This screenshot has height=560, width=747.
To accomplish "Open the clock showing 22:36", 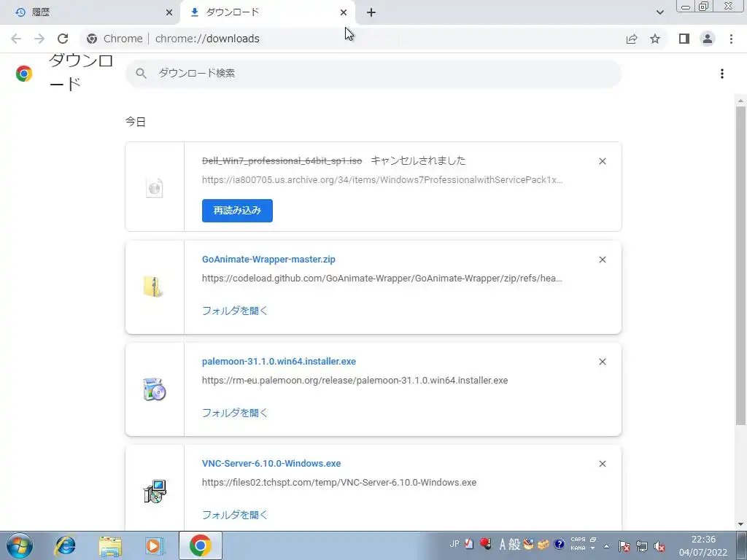I will click(x=703, y=545).
